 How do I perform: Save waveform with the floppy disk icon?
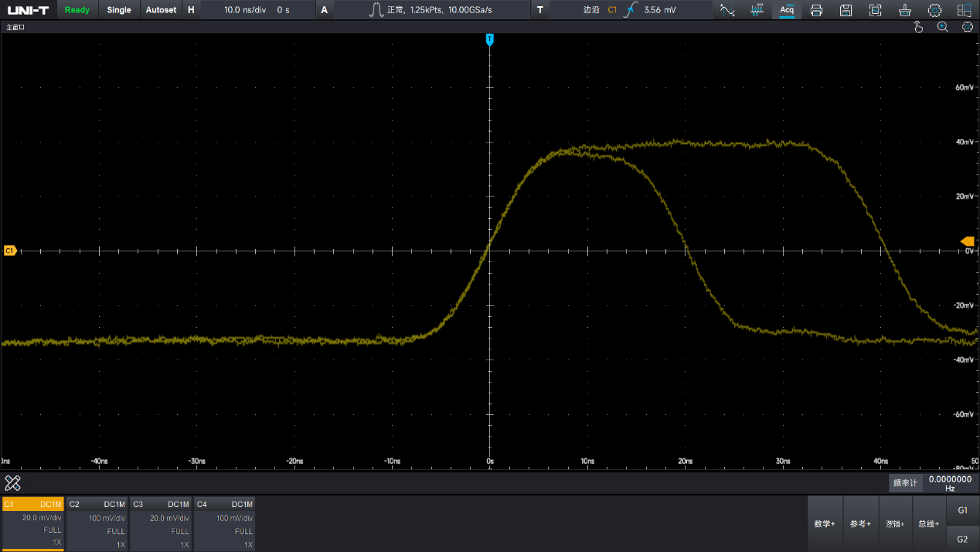coord(846,10)
